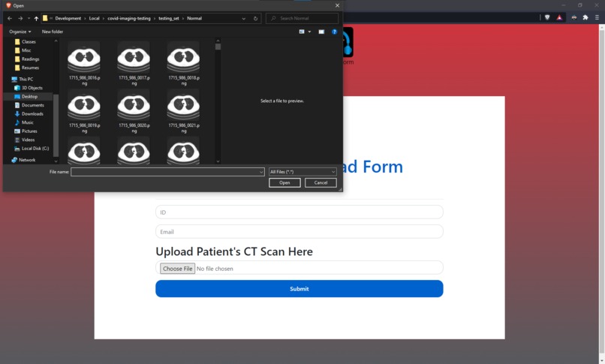Click the ID field on form

pos(299,212)
